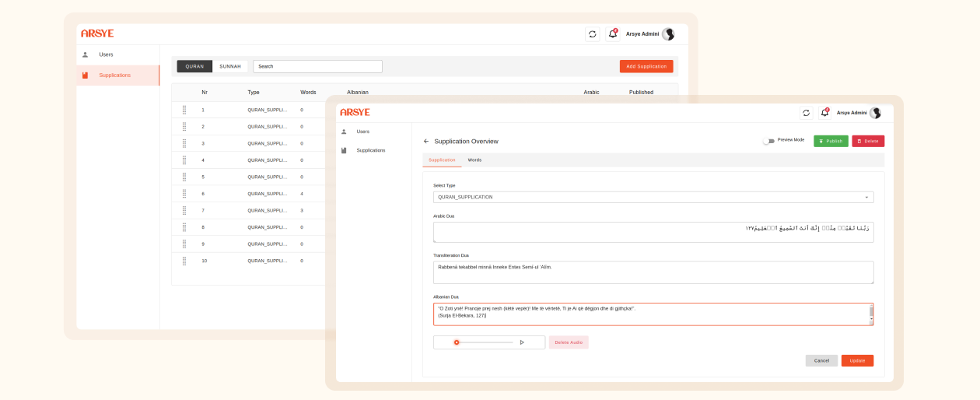Open Users label in the front window sidebar
980x400 pixels.
(363, 132)
